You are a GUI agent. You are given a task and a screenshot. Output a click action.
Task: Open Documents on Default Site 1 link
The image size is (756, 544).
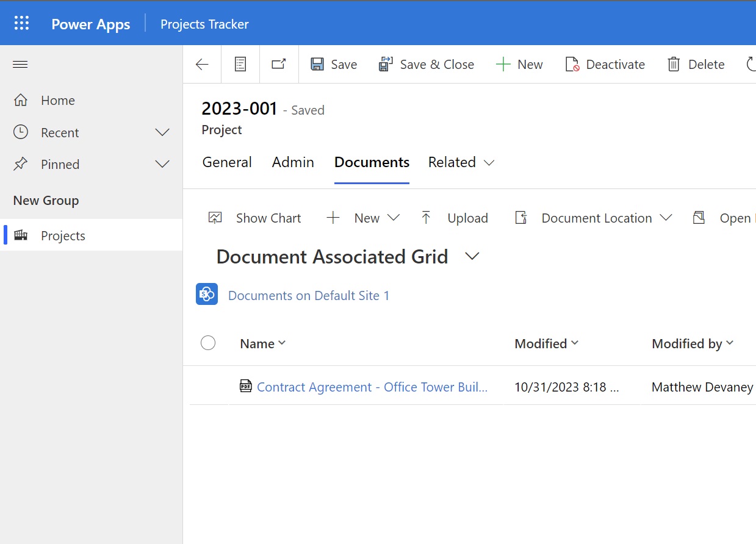(309, 295)
